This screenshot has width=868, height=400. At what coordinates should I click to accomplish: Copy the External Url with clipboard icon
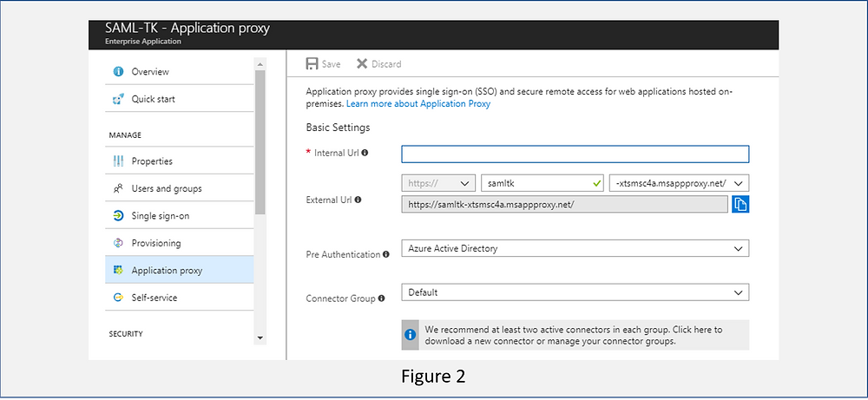pyautogui.click(x=740, y=204)
